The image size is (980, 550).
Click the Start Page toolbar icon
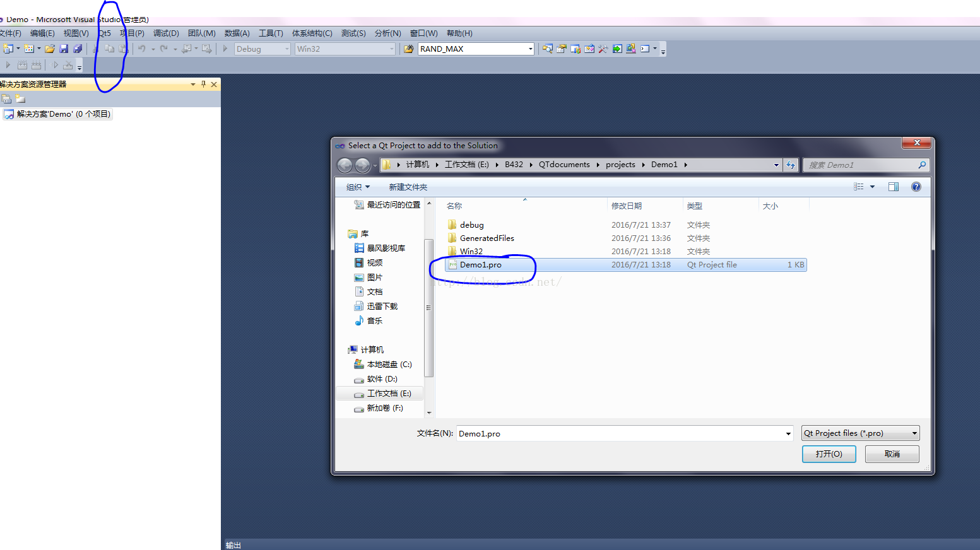[617, 49]
